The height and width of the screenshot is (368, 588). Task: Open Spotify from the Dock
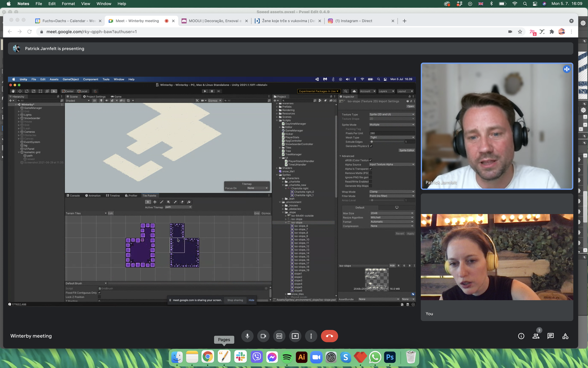pyautogui.click(x=287, y=357)
